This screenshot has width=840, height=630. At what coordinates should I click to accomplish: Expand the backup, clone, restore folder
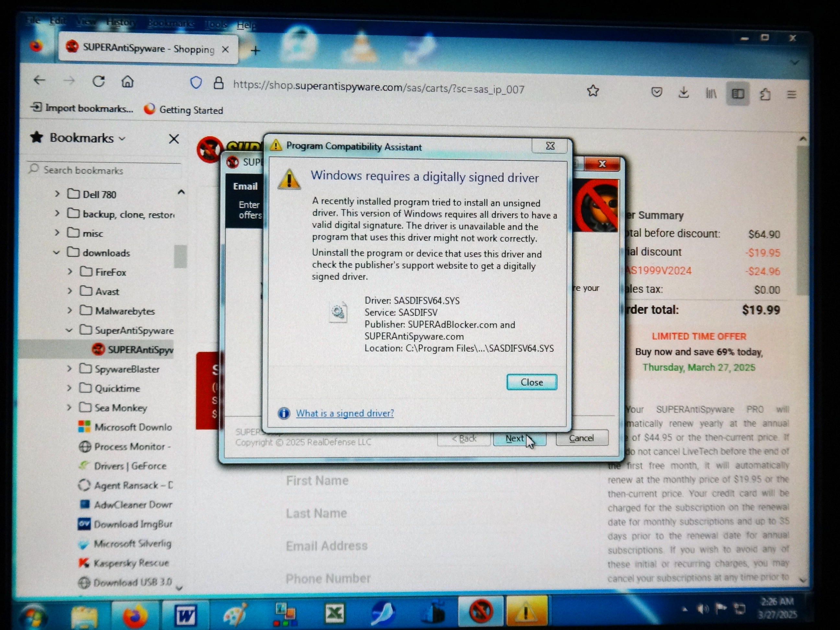[x=57, y=213]
